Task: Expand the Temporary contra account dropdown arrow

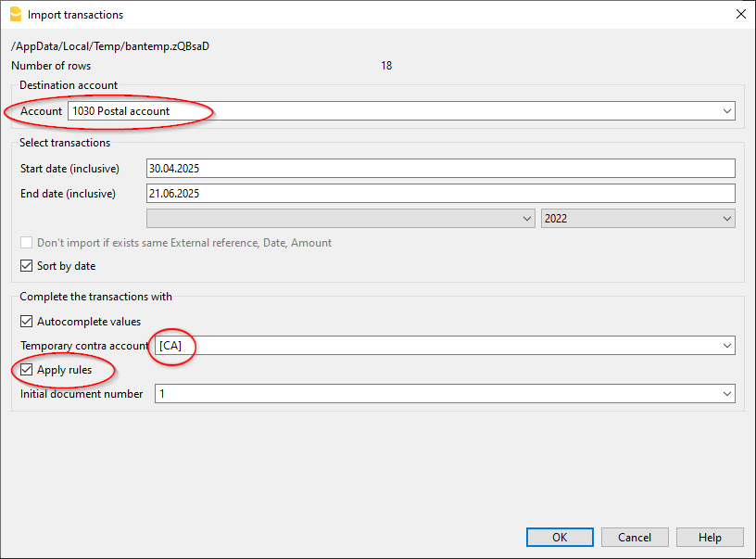Action: (x=726, y=346)
